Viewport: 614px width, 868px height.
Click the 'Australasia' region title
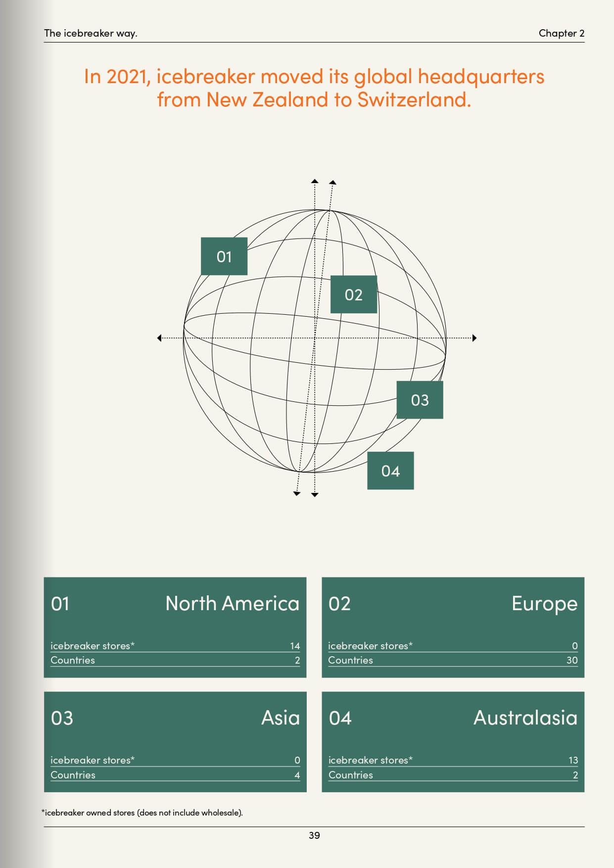click(525, 718)
